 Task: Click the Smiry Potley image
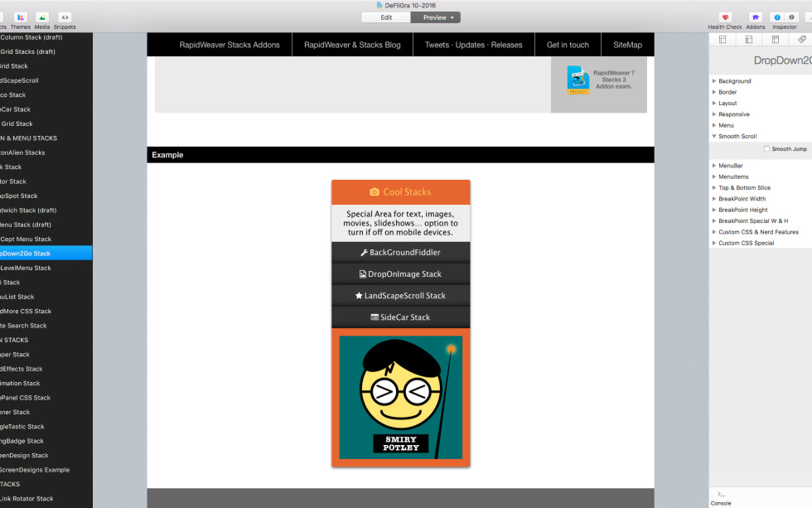(401, 398)
